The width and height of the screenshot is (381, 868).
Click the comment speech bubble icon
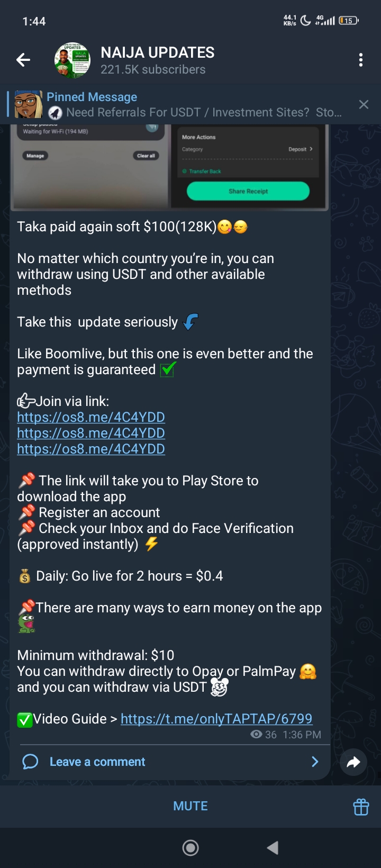(31, 762)
